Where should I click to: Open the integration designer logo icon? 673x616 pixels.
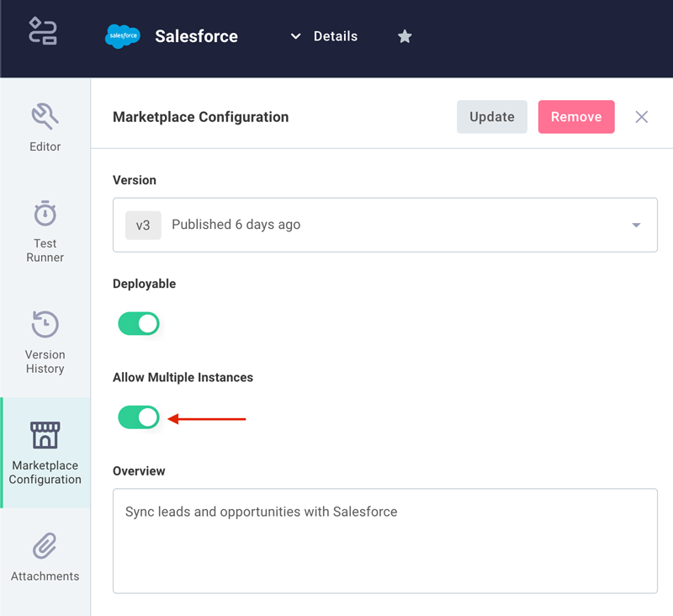[43, 30]
